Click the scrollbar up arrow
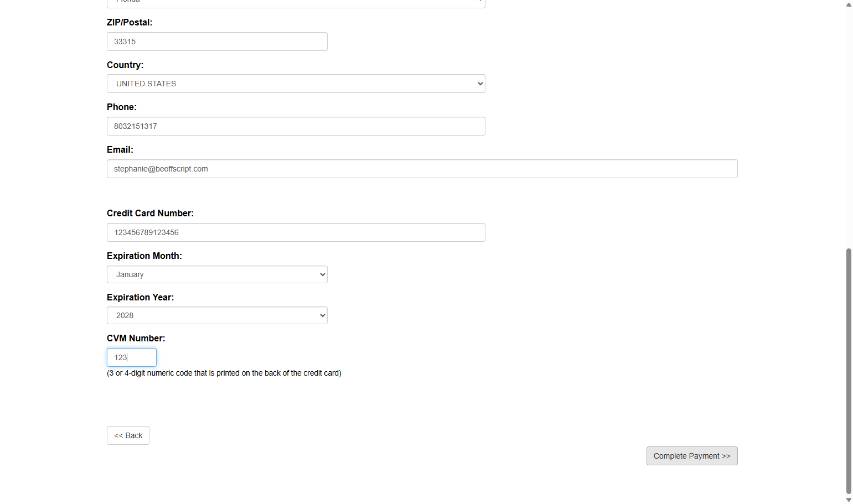The image size is (853, 504). pos(849,4)
